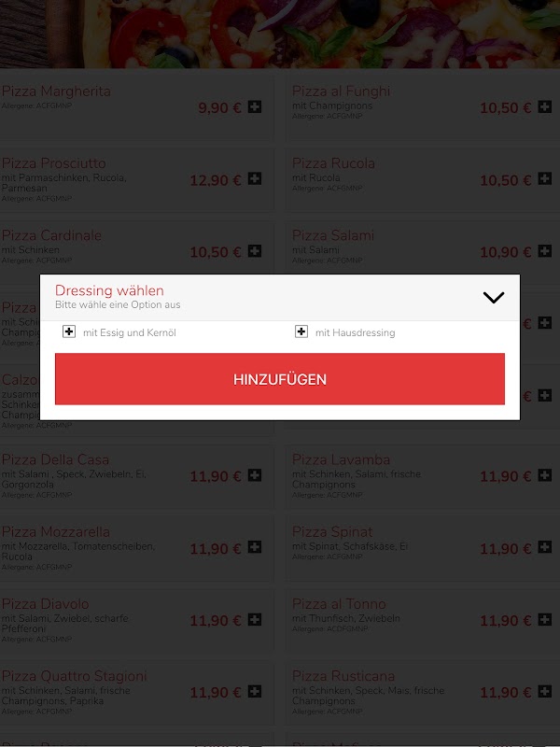Click plus icon for Pizza Spinat
This screenshot has height=747, width=560.
click(545, 547)
